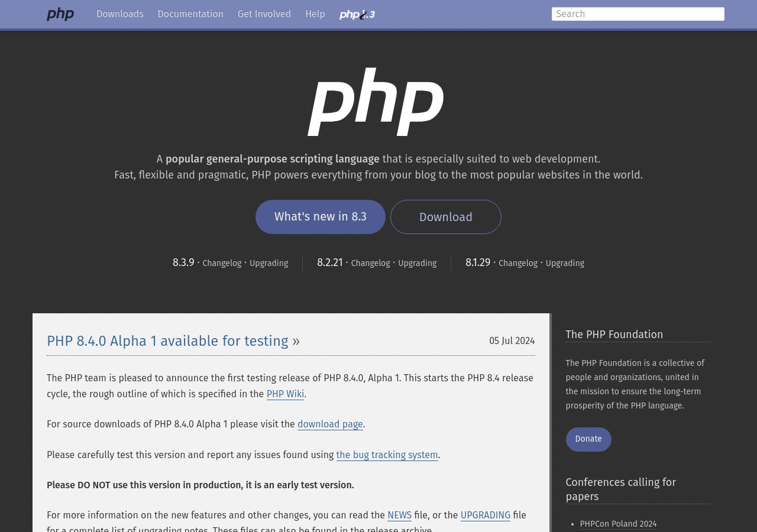Open the PHPCon Poland 2024 link

(x=618, y=524)
